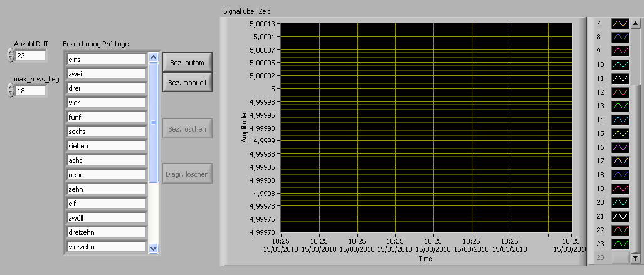Screen dimensions: 644x275
Task: Select the 'drei' label field
Action: coord(107,88)
